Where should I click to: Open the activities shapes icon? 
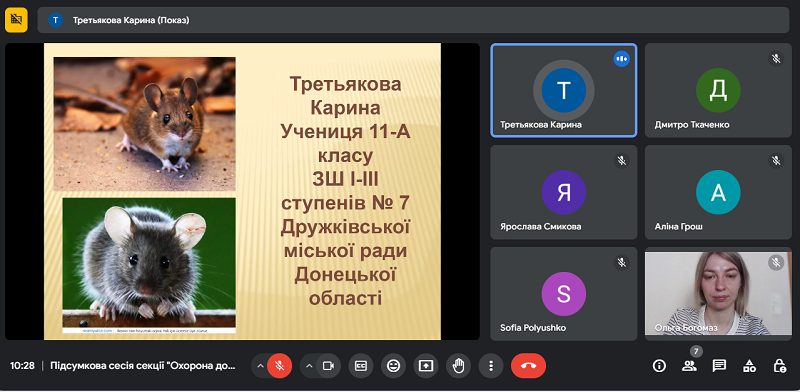coord(749,365)
